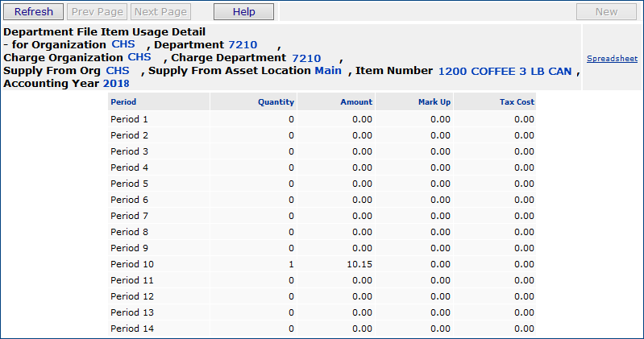
Task: Click the Refresh button
Action: click(x=34, y=11)
